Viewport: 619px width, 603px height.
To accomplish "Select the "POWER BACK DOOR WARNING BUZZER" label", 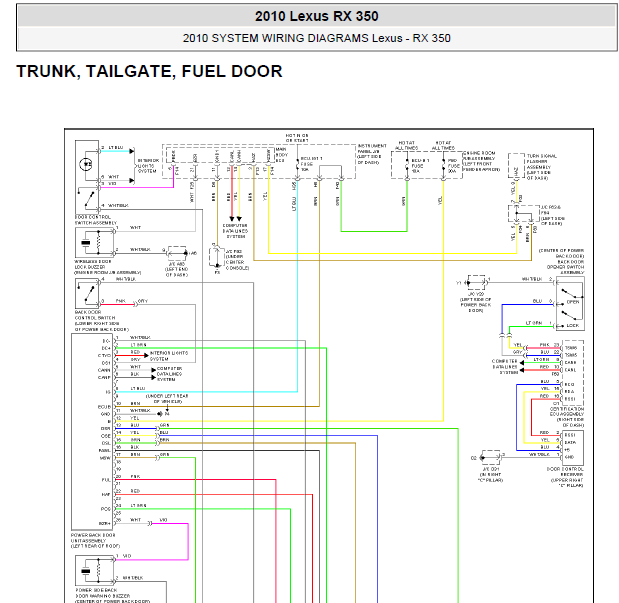I will coord(113,595).
